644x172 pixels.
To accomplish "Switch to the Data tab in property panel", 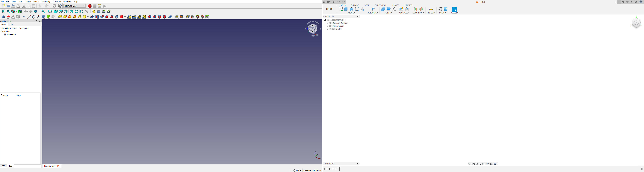I will 10,166.
